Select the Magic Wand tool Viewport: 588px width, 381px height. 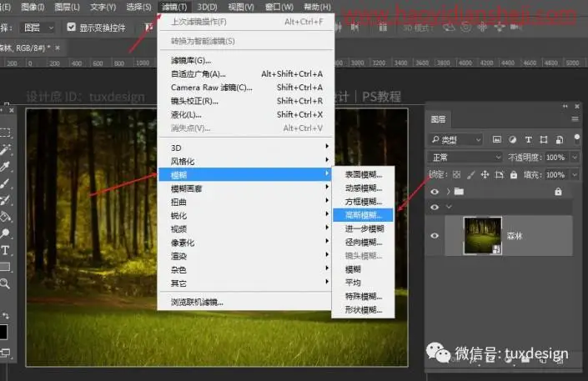[x=5, y=149]
